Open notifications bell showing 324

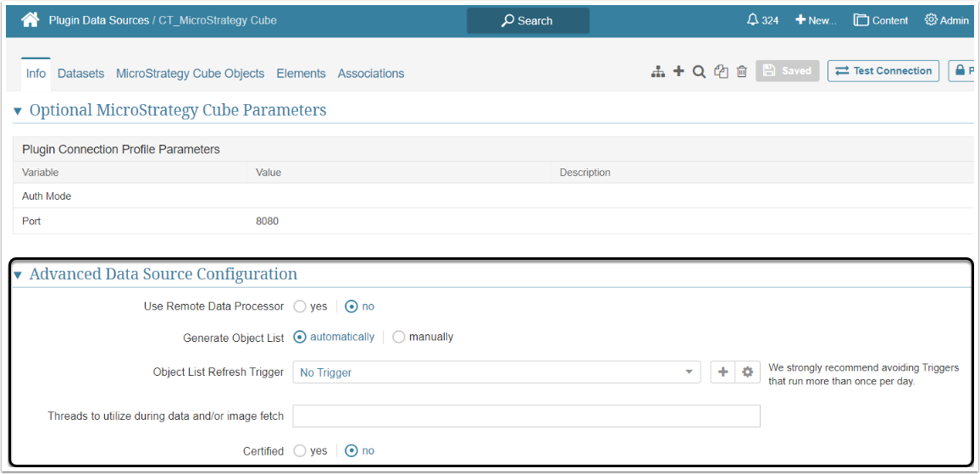click(x=762, y=20)
